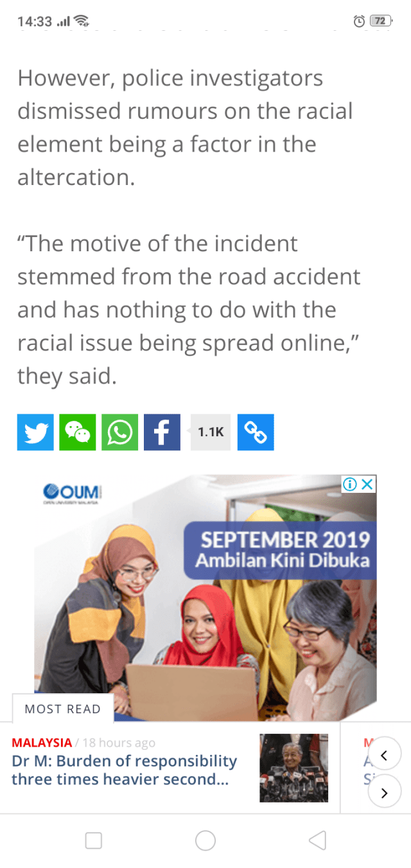411x868 pixels.
Task: Tap the Android back navigation button
Action: tap(317, 840)
